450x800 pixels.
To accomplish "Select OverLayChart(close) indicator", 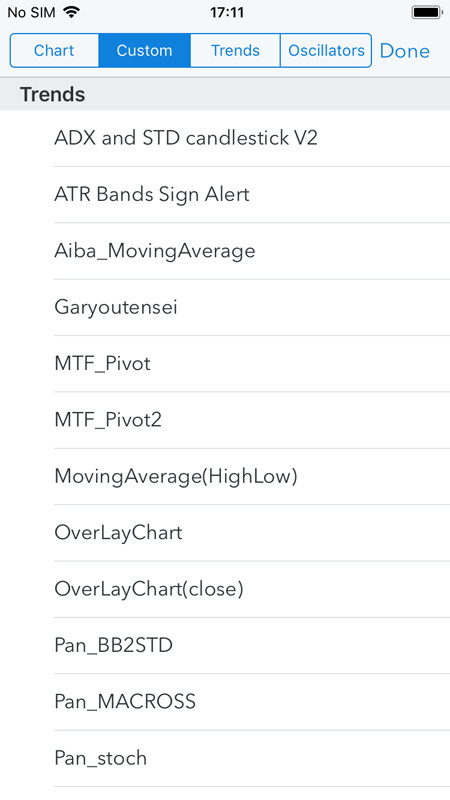I will tap(225, 589).
